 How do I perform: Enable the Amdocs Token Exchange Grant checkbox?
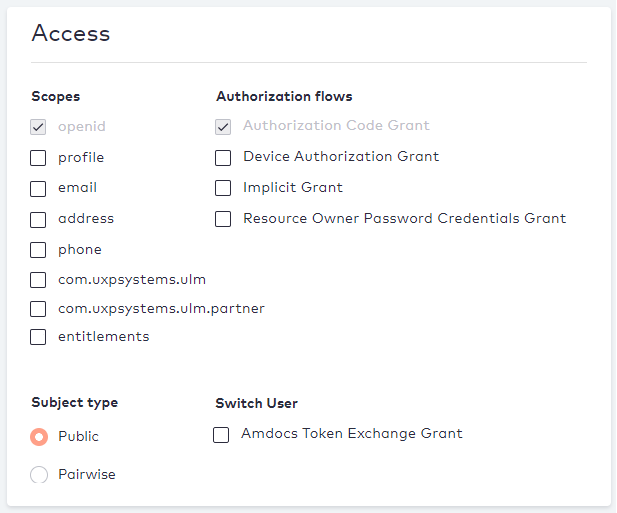click(221, 435)
